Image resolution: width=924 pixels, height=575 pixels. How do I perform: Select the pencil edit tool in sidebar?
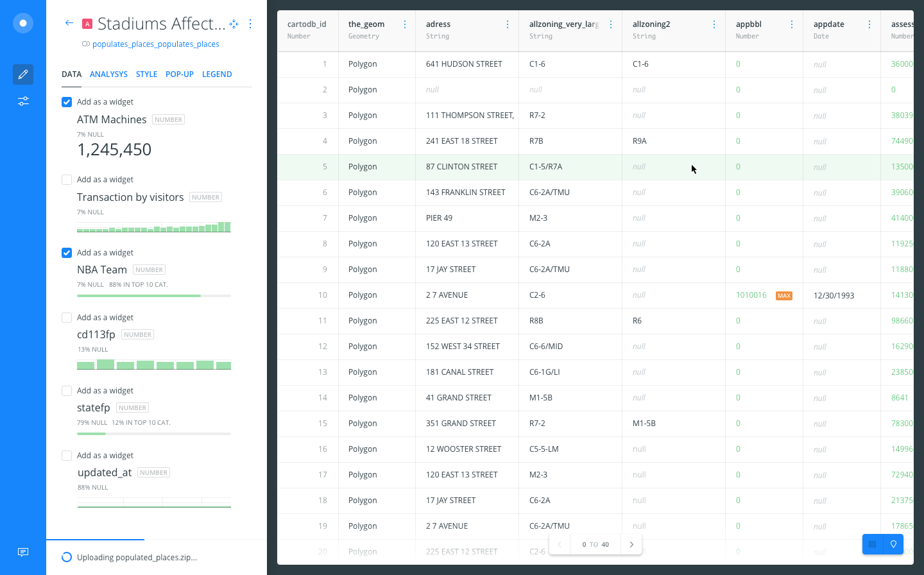[23, 74]
